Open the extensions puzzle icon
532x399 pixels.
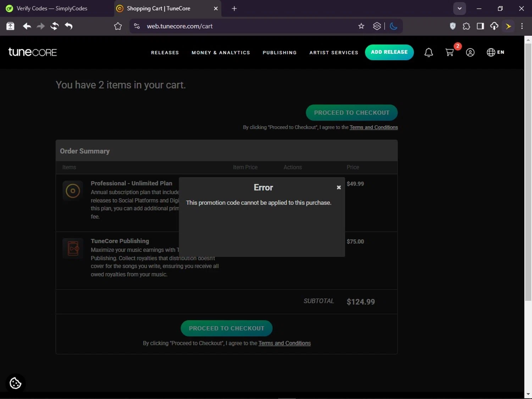[466, 26]
